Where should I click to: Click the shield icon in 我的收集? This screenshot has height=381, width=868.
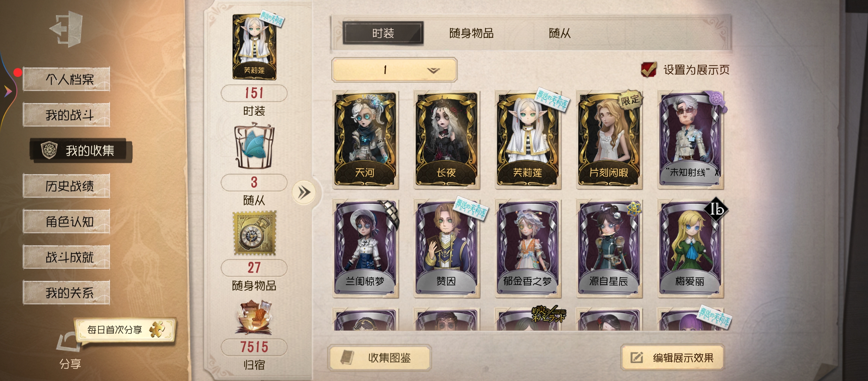(49, 150)
